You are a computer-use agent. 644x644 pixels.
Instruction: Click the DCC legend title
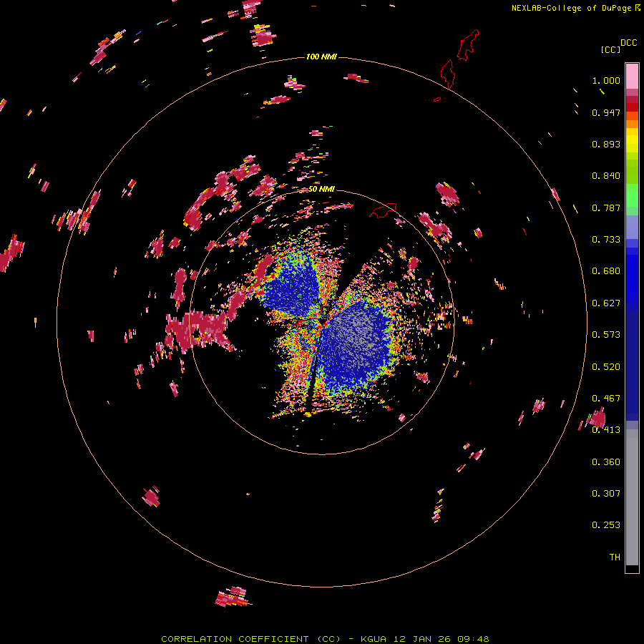point(628,43)
